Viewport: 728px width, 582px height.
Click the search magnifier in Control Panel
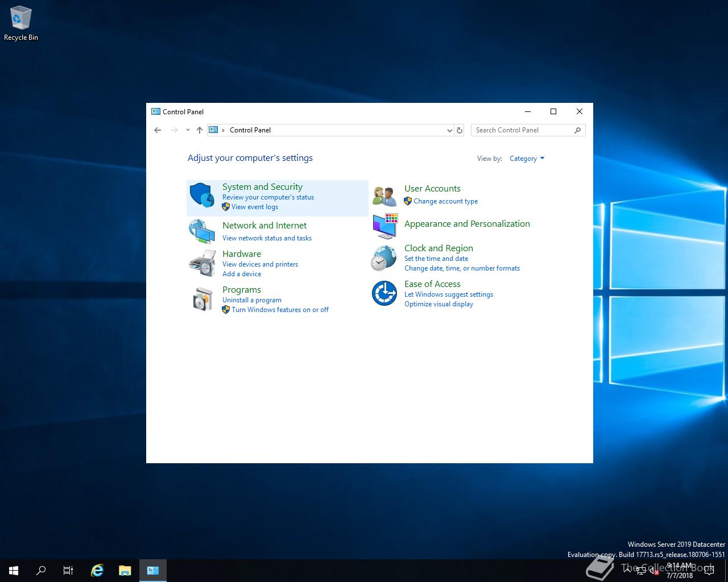coord(577,130)
